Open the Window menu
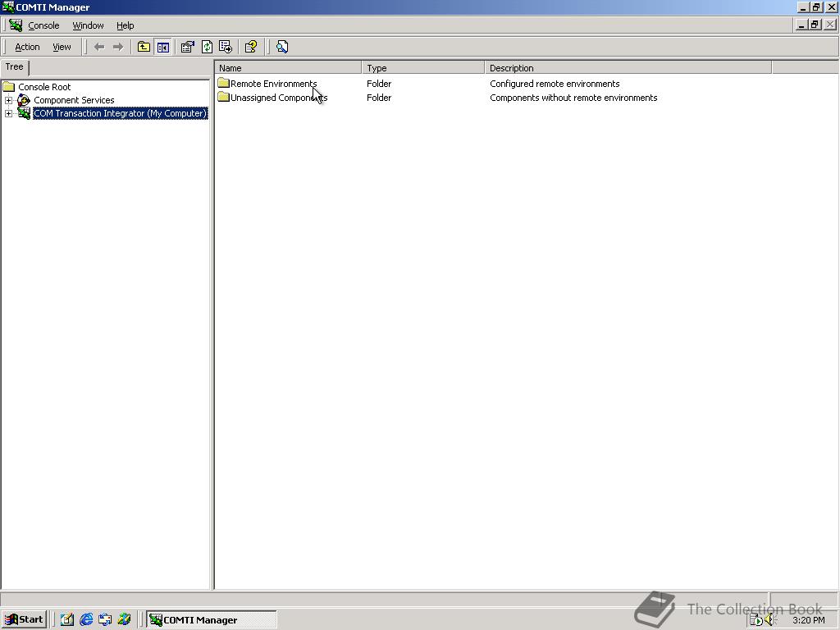The height and width of the screenshot is (630, 840). click(88, 25)
